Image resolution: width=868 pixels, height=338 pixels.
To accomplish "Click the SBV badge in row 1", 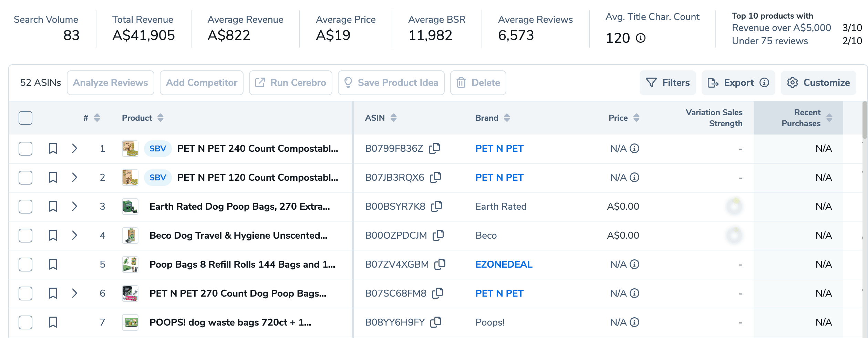I will (x=158, y=148).
